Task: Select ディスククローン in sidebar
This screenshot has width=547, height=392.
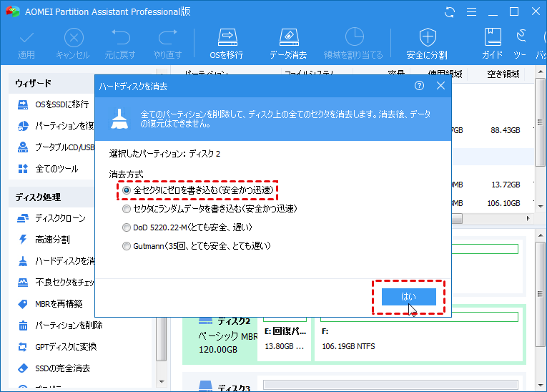Action: click(51, 218)
